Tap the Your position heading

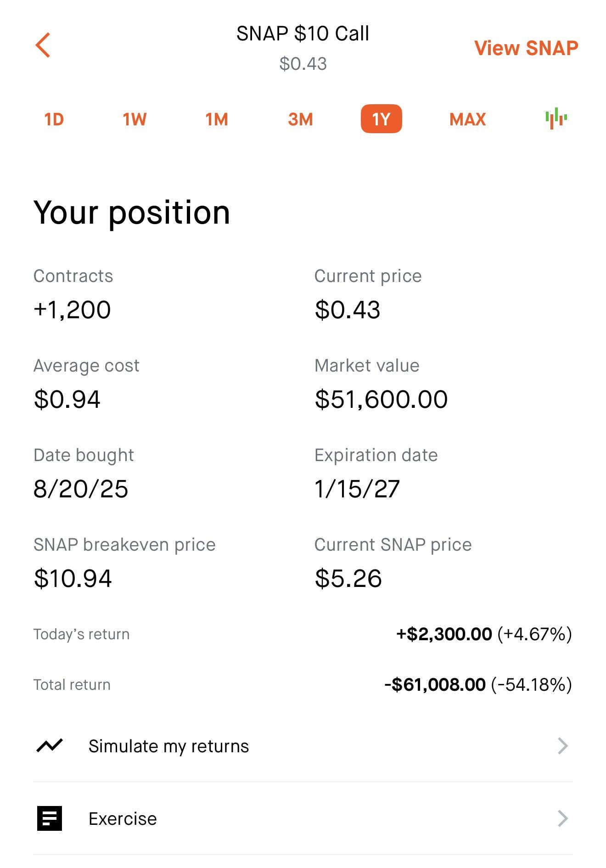pyautogui.click(x=132, y=213)
